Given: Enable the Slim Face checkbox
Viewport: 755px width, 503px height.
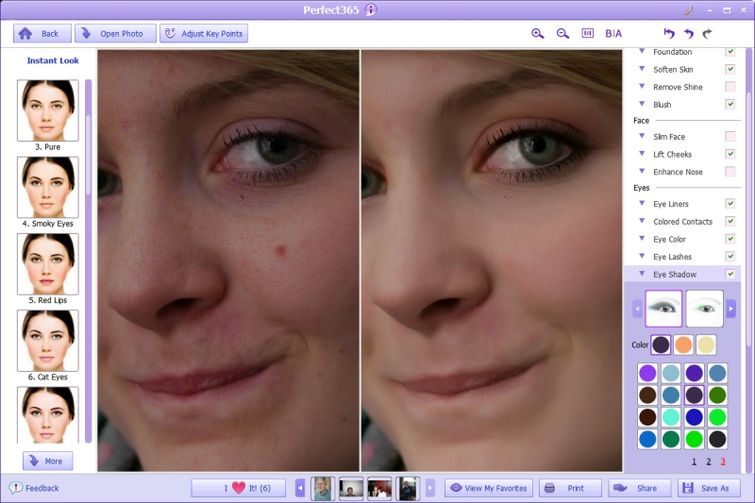Looking at the screenshot, I should tap(730, 136).
